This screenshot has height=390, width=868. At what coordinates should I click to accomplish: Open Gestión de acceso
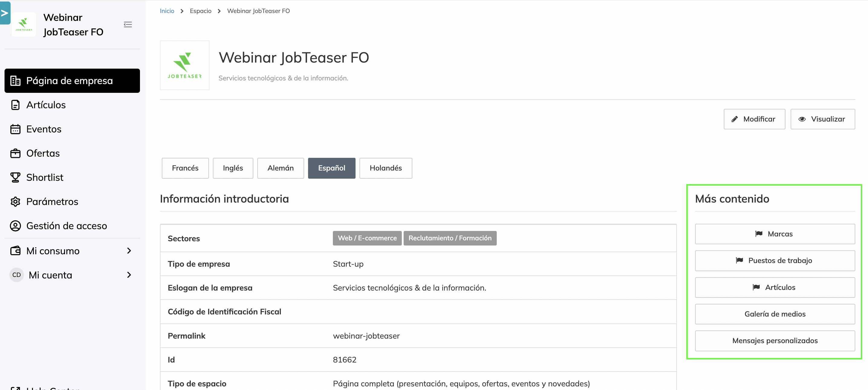(x=72, y=226)
